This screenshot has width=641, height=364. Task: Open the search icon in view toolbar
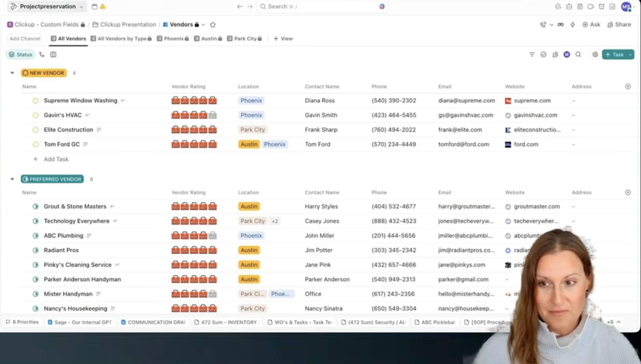click(x=578, y=55)
